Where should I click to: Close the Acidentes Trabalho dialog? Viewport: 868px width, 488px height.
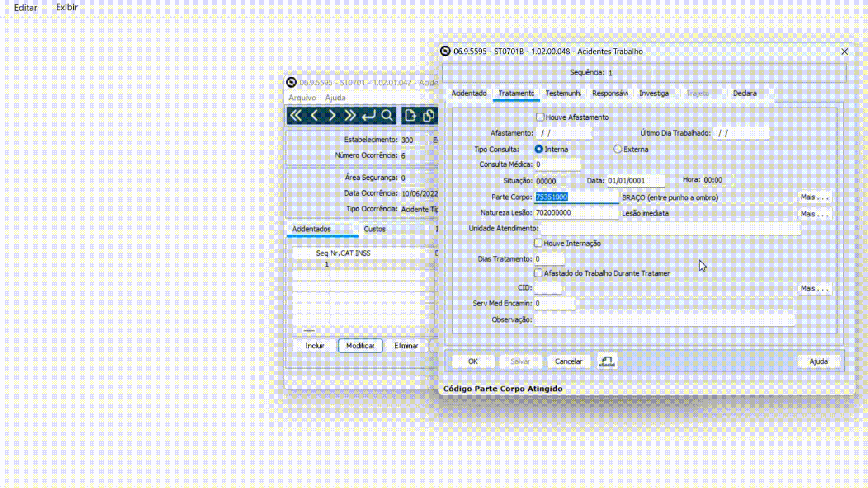click(844, 52)
